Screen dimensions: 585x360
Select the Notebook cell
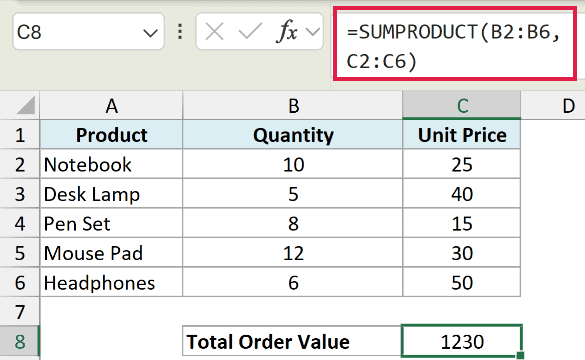(111, 164)
